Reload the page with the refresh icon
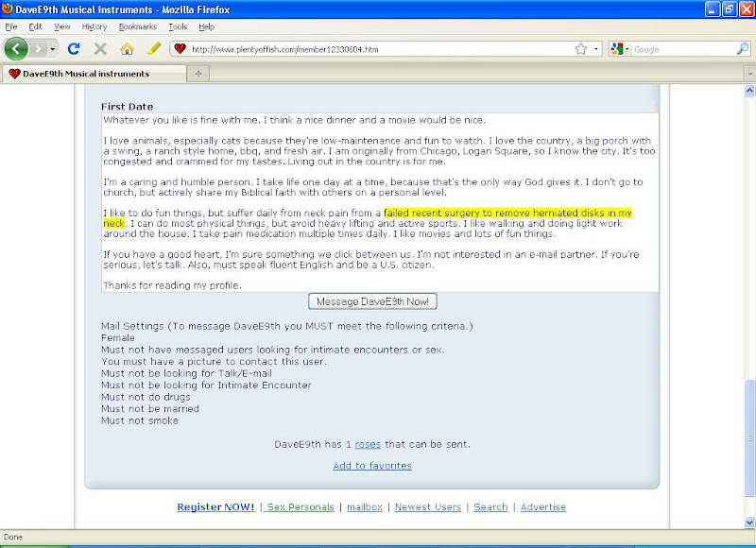756x548 pixels. coord(74,49)
